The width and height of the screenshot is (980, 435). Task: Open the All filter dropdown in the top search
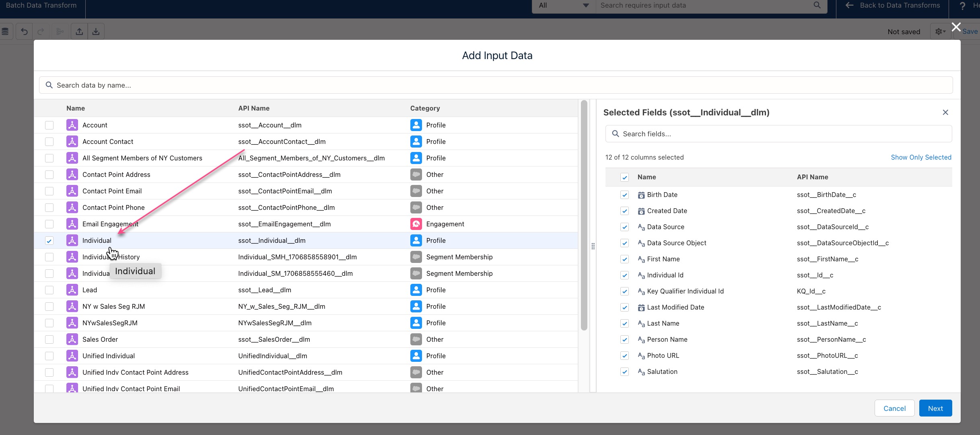coord(564,6)
